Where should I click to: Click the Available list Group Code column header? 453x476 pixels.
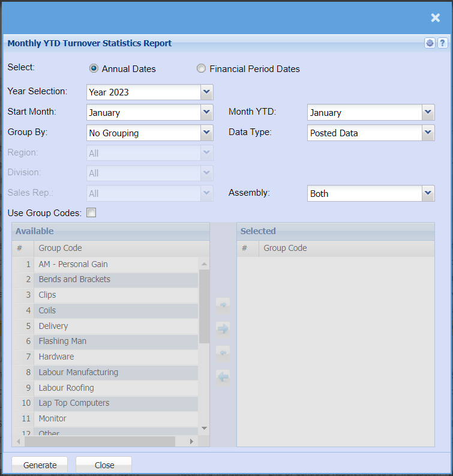[x=121, y=249]
